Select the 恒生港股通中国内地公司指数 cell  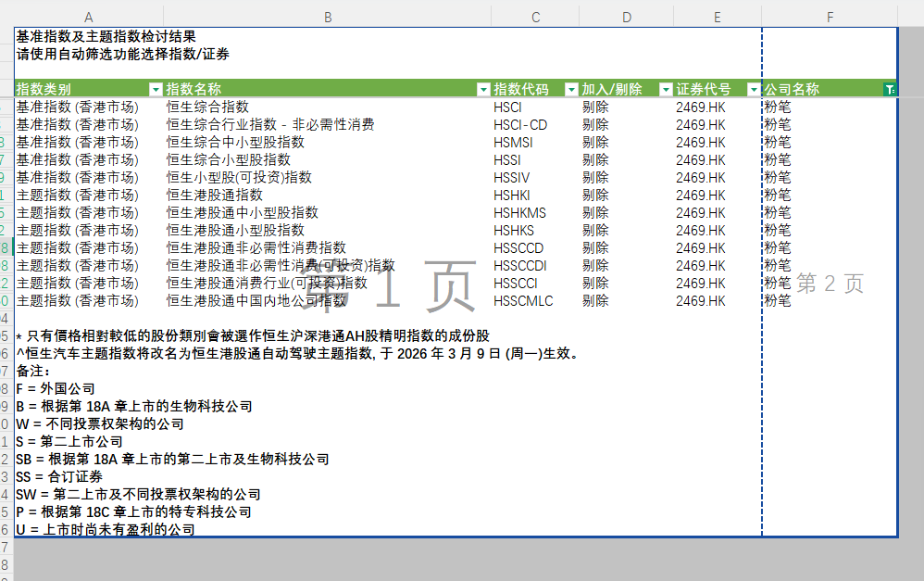click(256, 301)
